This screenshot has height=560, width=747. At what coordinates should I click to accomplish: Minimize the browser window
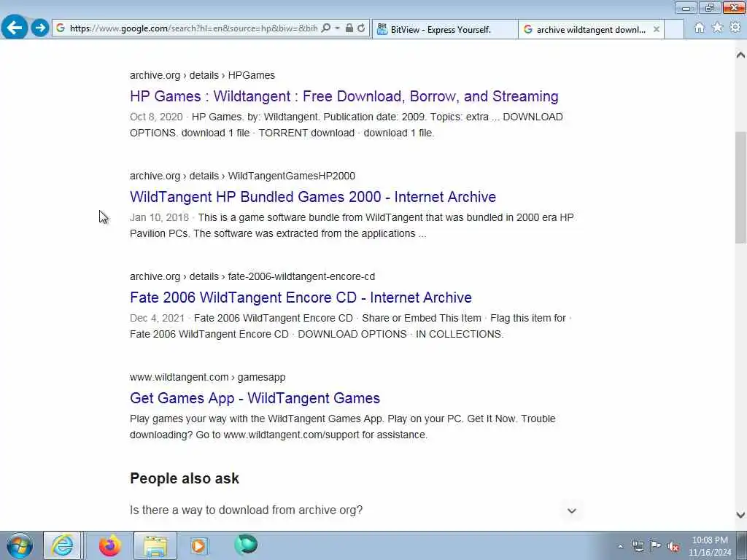[686, 7]
